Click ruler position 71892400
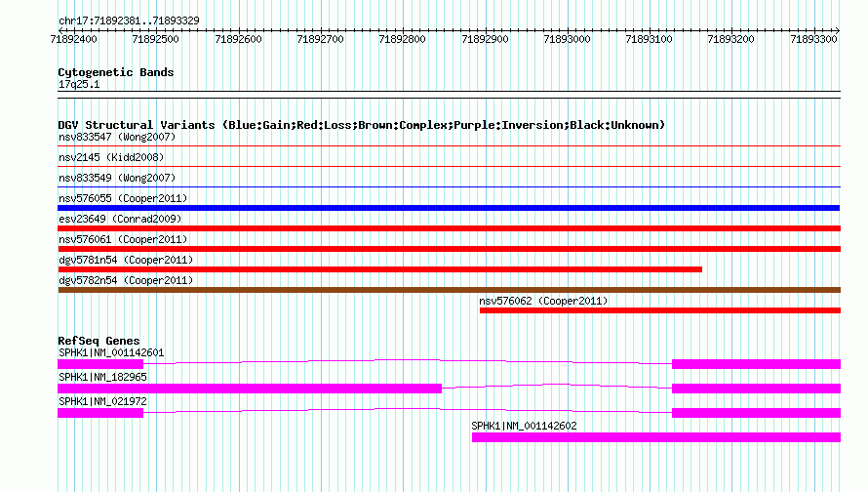This screenshot has height=492, width=868. point(73,39)
